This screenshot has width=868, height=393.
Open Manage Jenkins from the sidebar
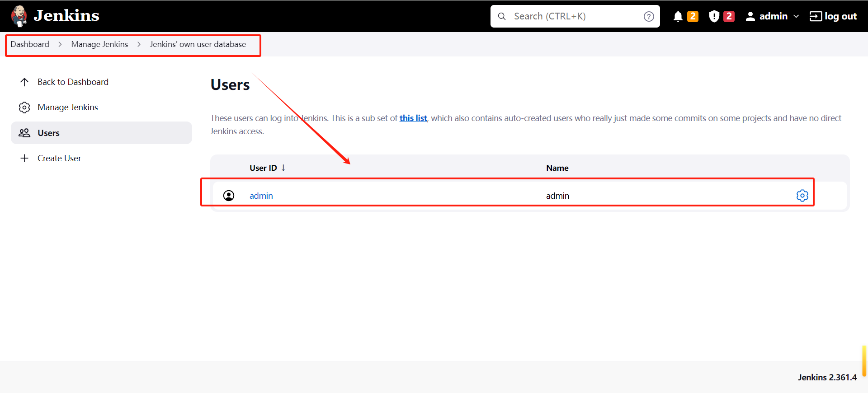[67, 107]
